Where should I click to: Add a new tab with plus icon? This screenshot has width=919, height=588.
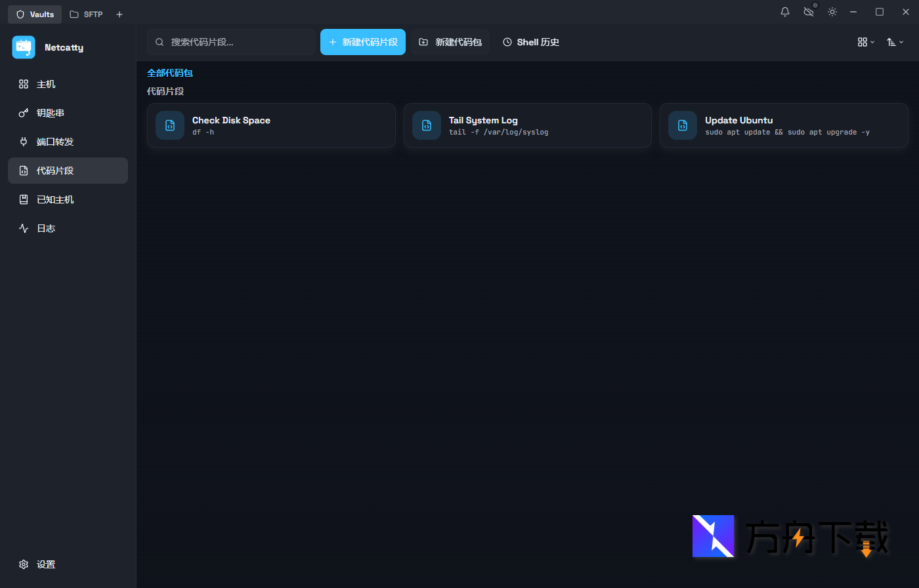119,14
